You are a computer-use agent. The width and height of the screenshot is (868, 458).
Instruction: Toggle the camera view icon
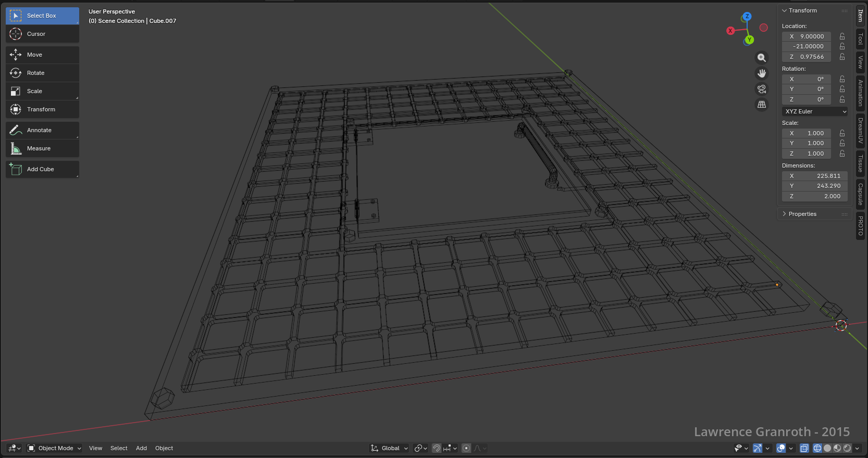pyautogui.click(x=762, y=89)
